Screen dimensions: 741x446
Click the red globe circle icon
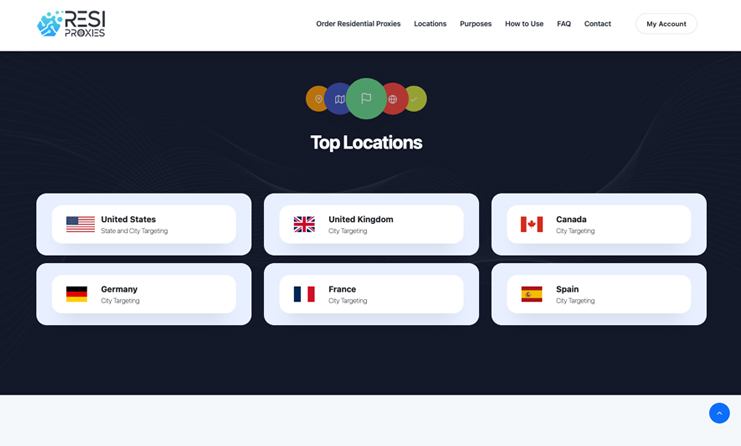click(395, 99)
